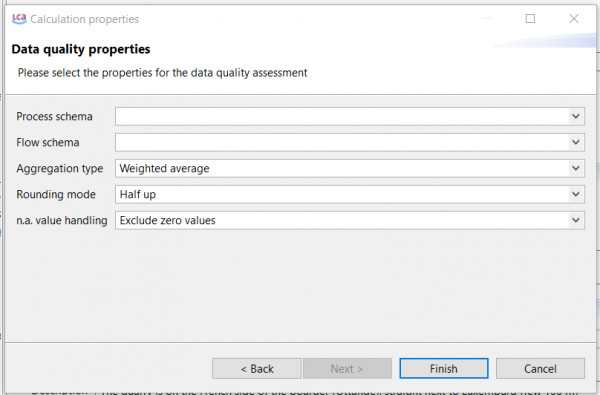
Task: Cancel the calculation properties wizard
Action: point(540,369)
